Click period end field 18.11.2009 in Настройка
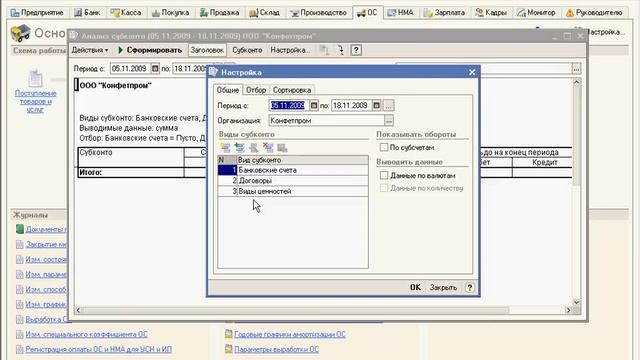The height and width of the screenshot is (360, 640). [351, 105]
